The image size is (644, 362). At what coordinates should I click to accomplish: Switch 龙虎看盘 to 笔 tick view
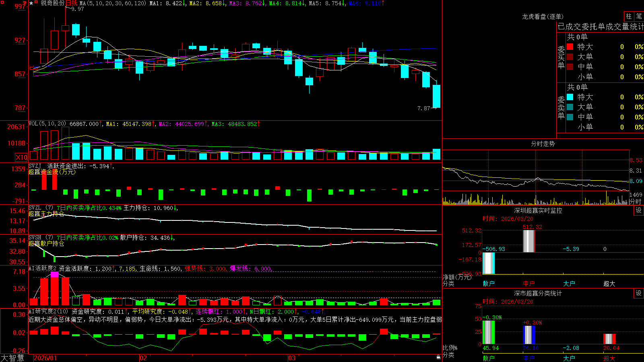tap(639, 16)
